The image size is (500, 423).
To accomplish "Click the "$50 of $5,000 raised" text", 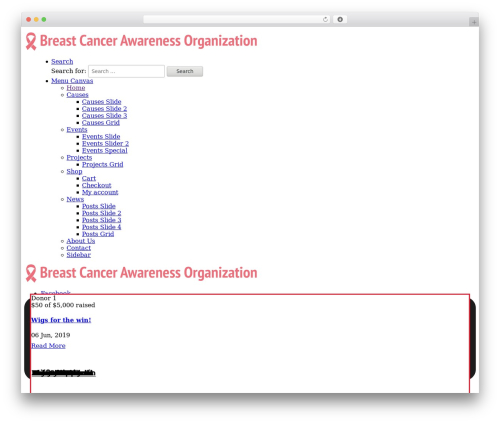I will (63, 305).
